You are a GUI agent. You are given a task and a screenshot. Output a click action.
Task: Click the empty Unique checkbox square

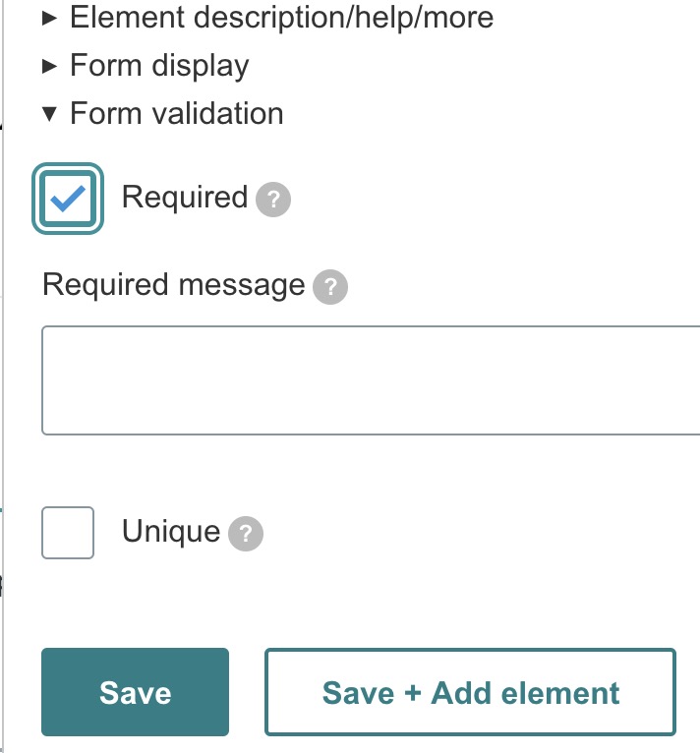coord(68,533)
